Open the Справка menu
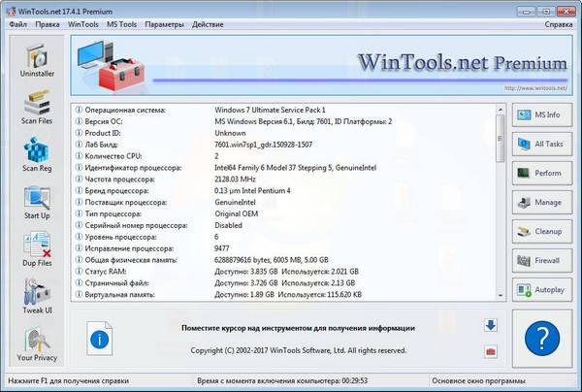Image resolution: width=582 pixels, height=392 pixels. [558, 21]
